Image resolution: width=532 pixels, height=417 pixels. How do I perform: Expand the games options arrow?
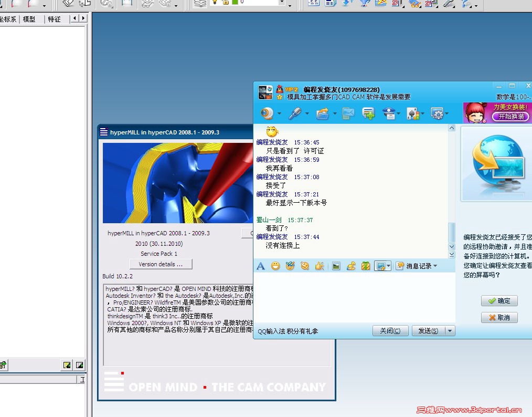coord(422,113)
